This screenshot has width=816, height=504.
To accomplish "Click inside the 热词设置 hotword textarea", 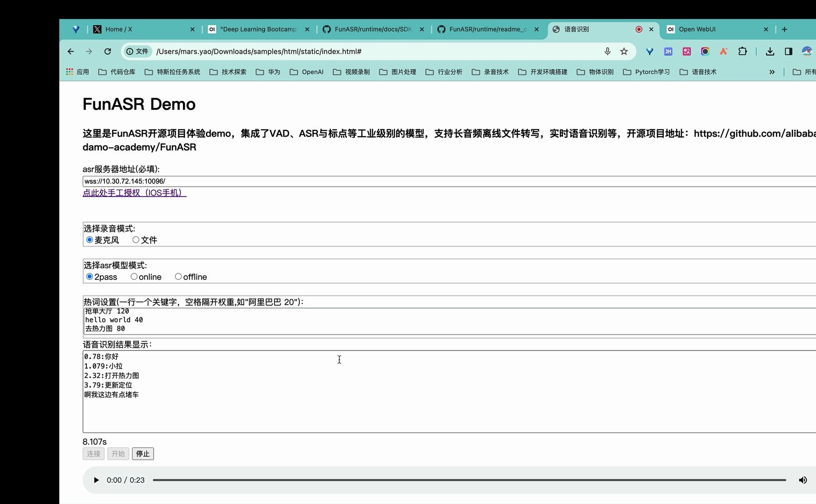I will pyautogui.click(x=449, y=321).
